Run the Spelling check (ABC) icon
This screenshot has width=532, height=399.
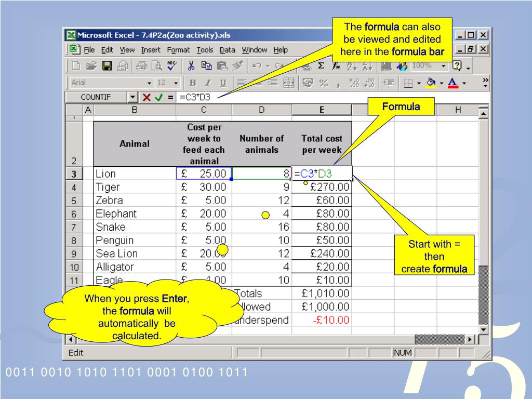pos(171,65)
